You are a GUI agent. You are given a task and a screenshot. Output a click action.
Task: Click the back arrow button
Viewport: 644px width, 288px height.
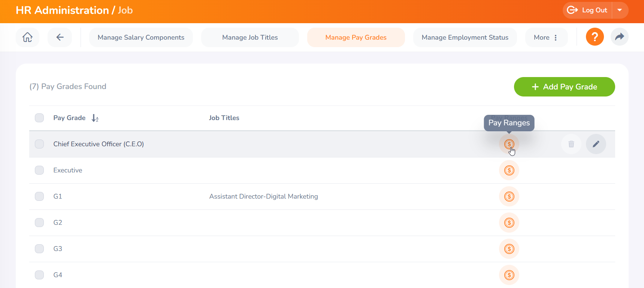pyautogui.click(x=60, y=37)
